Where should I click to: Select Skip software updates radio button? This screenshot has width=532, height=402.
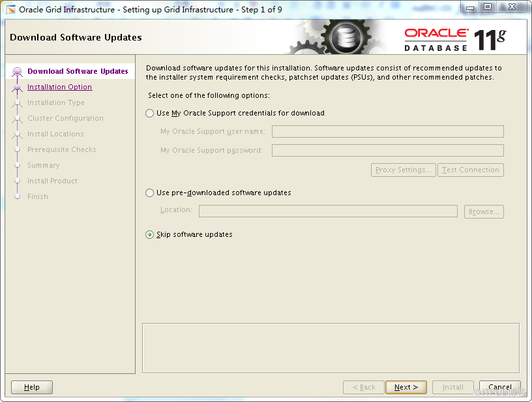click(150, 235)
